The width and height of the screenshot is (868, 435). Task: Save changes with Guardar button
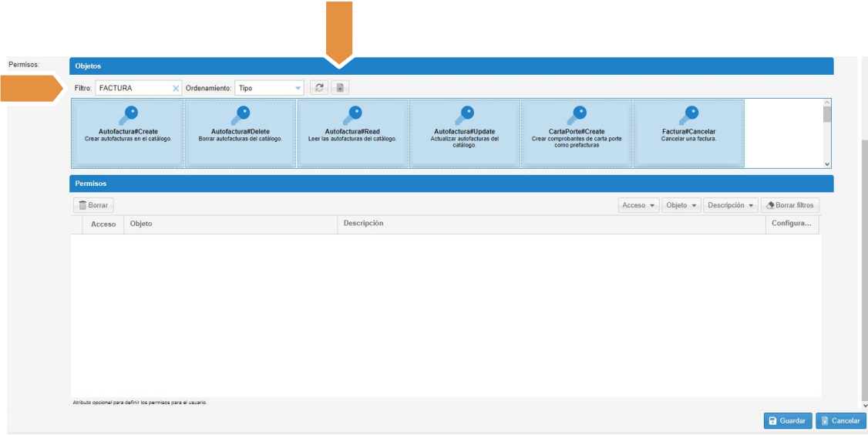[787, 421]
